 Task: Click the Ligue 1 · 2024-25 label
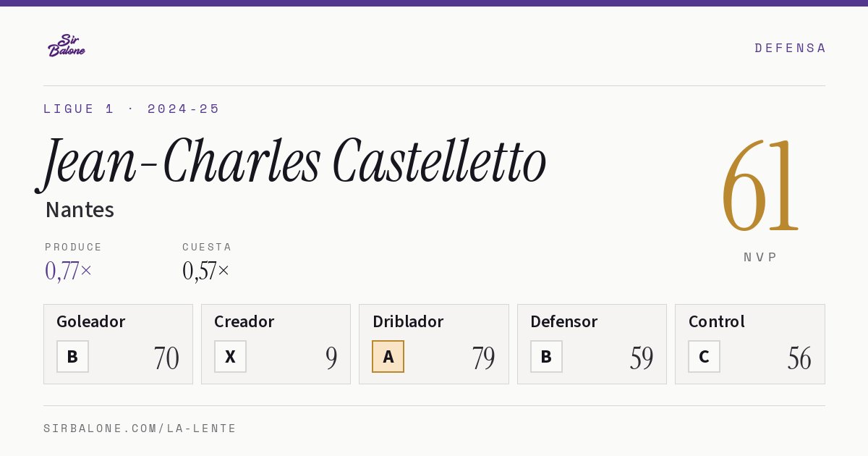click(x=131, y=109)
